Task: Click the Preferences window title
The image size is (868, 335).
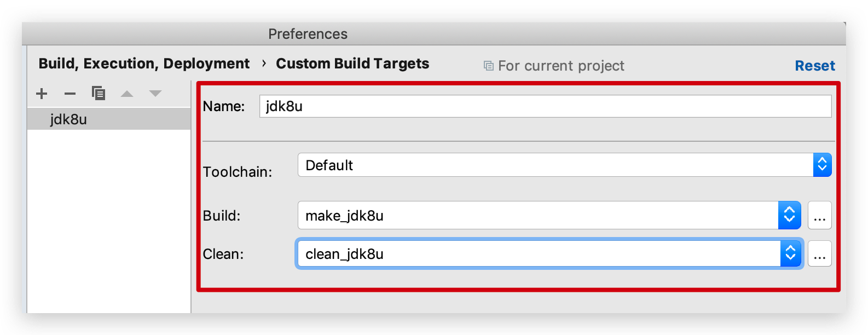Action: (x=308, y=34)
